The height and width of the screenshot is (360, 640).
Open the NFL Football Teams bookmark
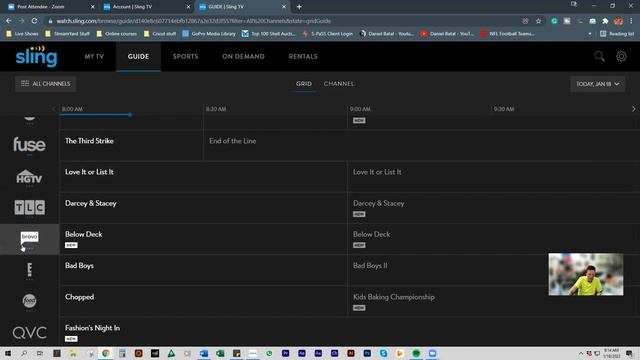tap(507, 34)
